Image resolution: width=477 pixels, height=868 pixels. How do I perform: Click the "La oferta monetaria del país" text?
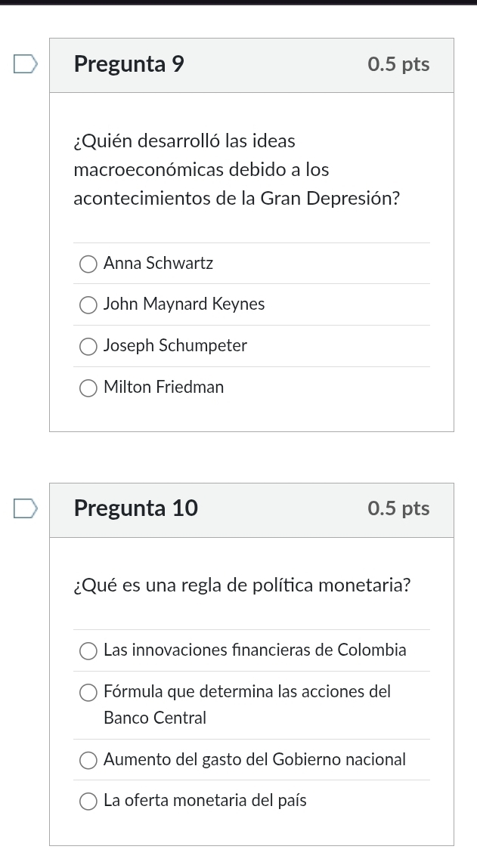point(205,801)
